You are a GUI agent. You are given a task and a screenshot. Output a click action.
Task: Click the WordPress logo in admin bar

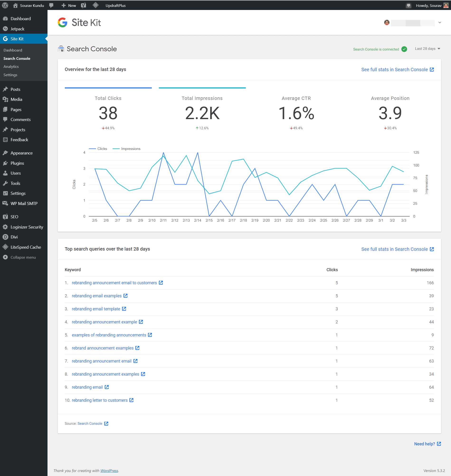5,5
